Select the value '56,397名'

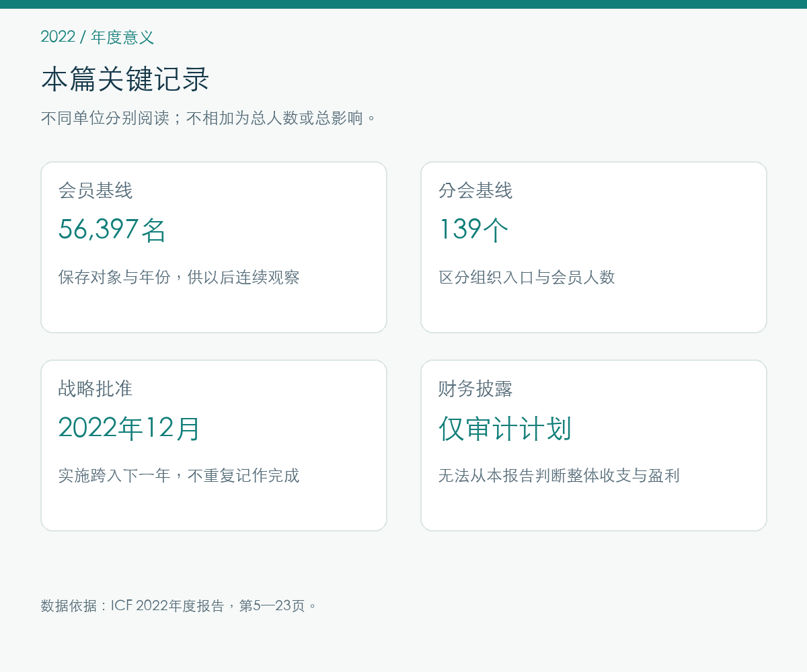point(112,230)
